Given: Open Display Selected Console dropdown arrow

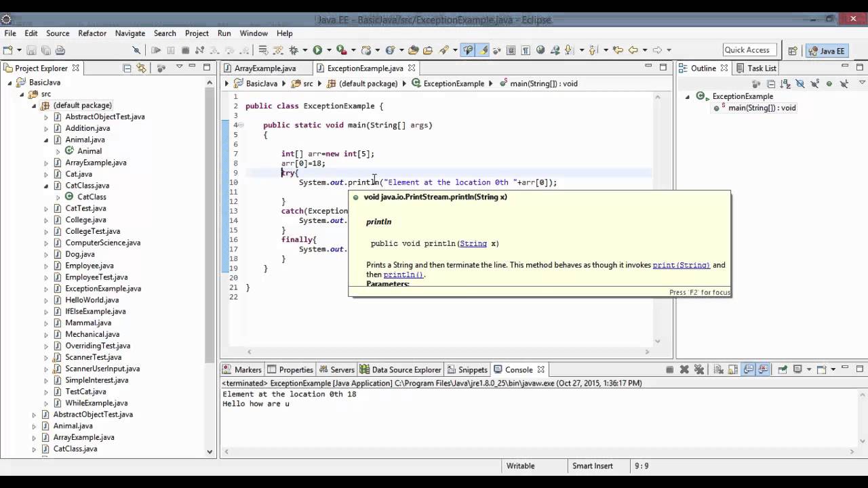Looking at the screenshot, I should [809, 369].
